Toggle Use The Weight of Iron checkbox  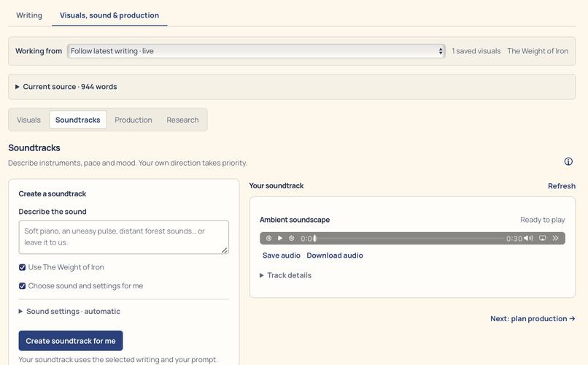[22, 267]
